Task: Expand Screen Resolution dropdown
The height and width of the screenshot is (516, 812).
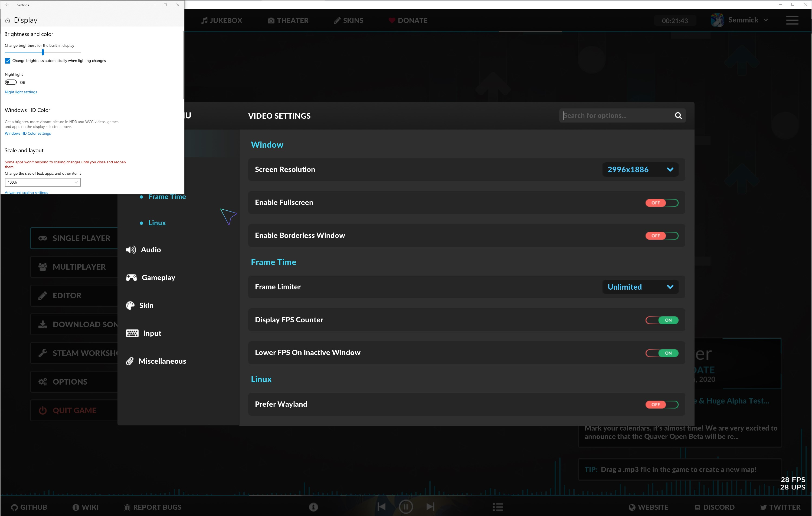Action: point(640,170)
